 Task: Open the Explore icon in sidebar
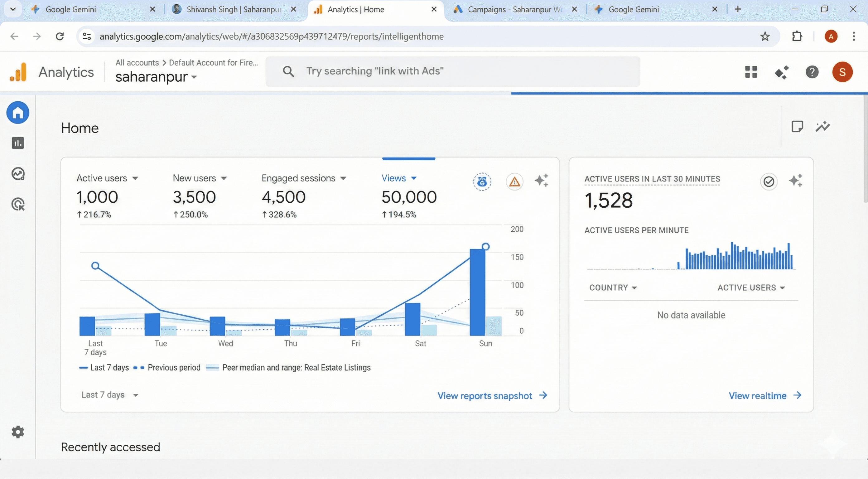pos(18,174)
